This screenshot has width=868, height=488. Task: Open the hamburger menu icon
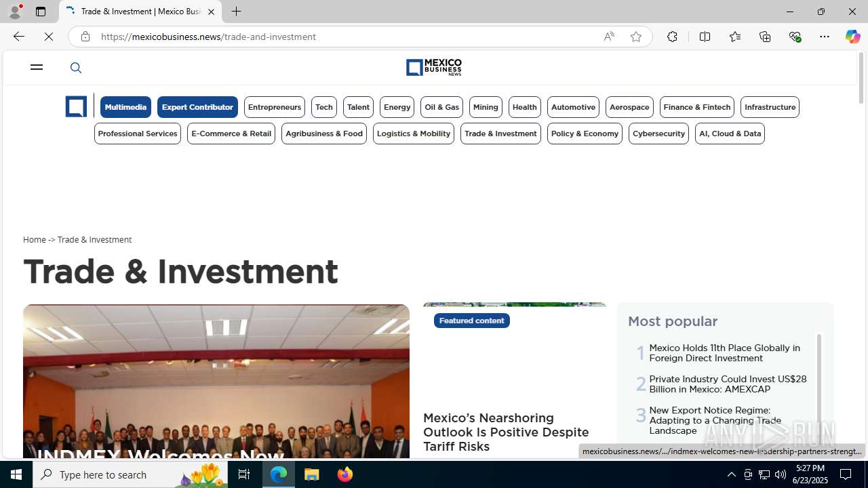coord(37,67)
